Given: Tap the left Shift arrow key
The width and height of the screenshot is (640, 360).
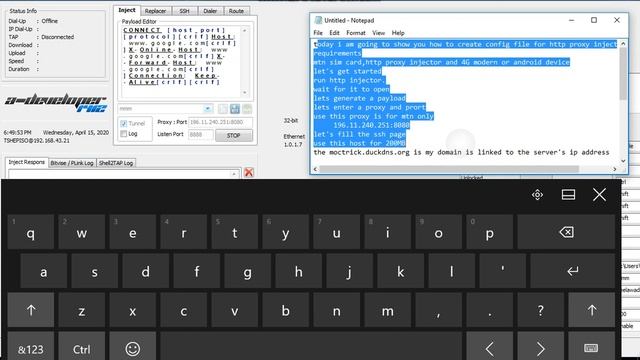Looking at the screenshot, I should [x=31, y=310].
